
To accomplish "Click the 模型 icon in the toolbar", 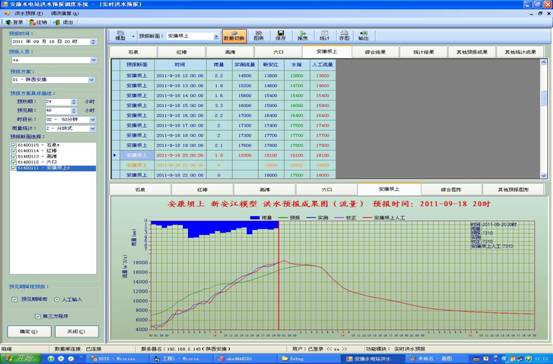I will [x=121, y=36].
